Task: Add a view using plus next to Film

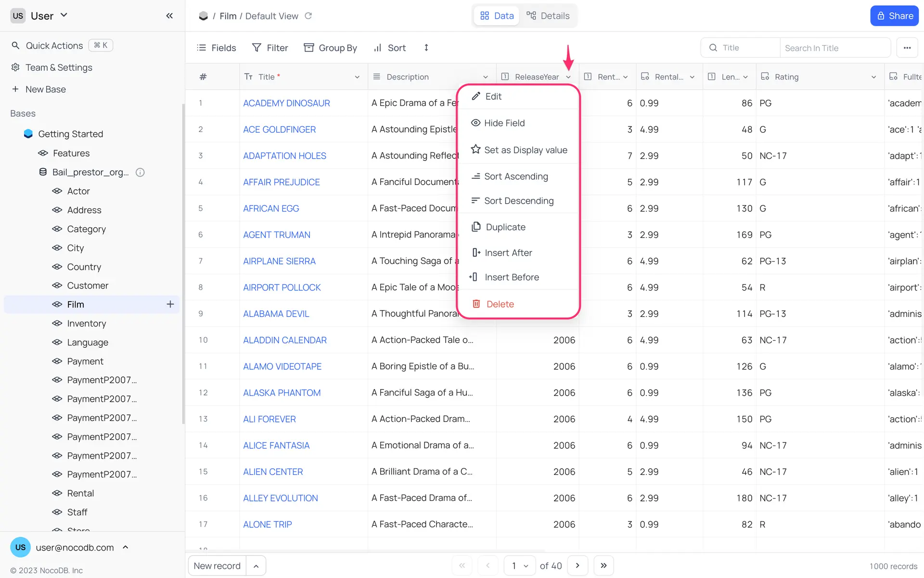Action: point(170,304)
